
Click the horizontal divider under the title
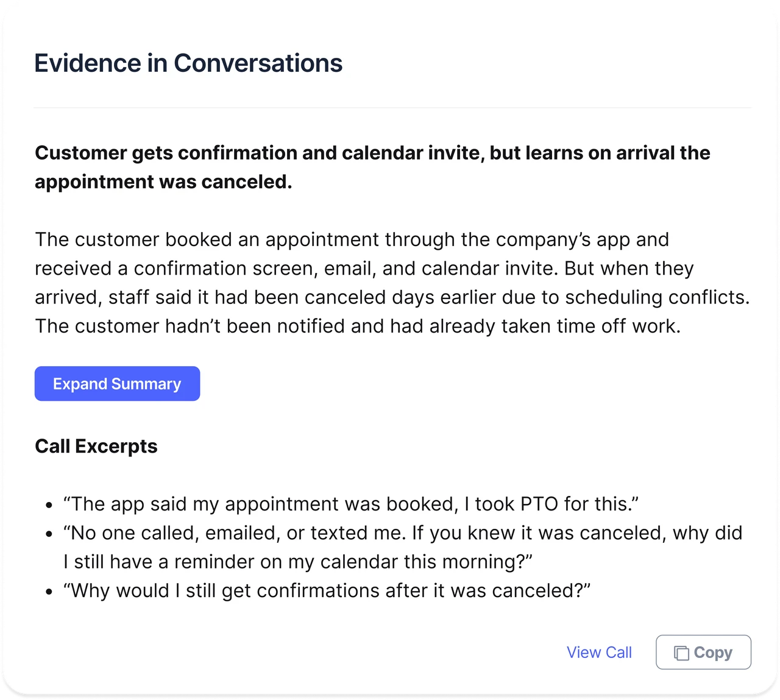(x=392, y=108)
